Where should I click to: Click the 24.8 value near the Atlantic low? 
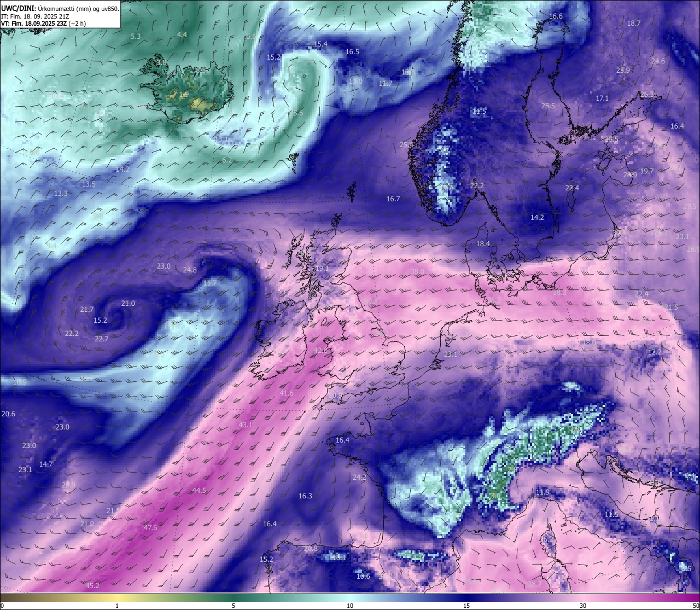pos(190,270)
